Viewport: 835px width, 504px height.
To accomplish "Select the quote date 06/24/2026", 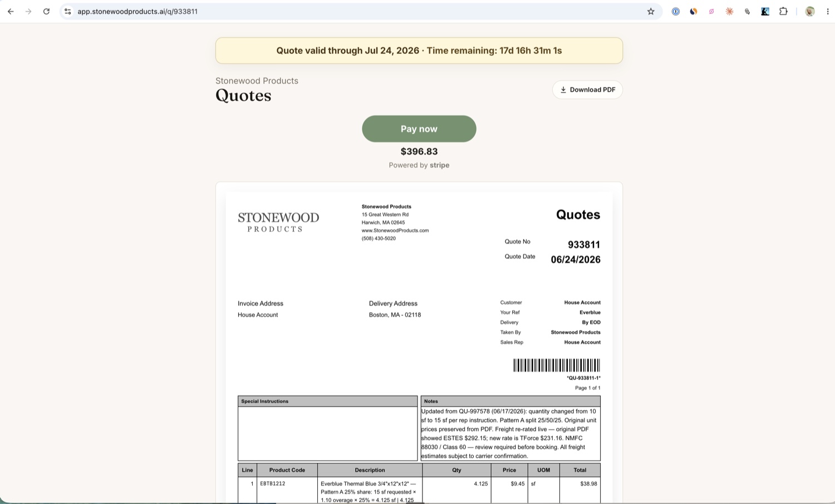I will (576, 260).
